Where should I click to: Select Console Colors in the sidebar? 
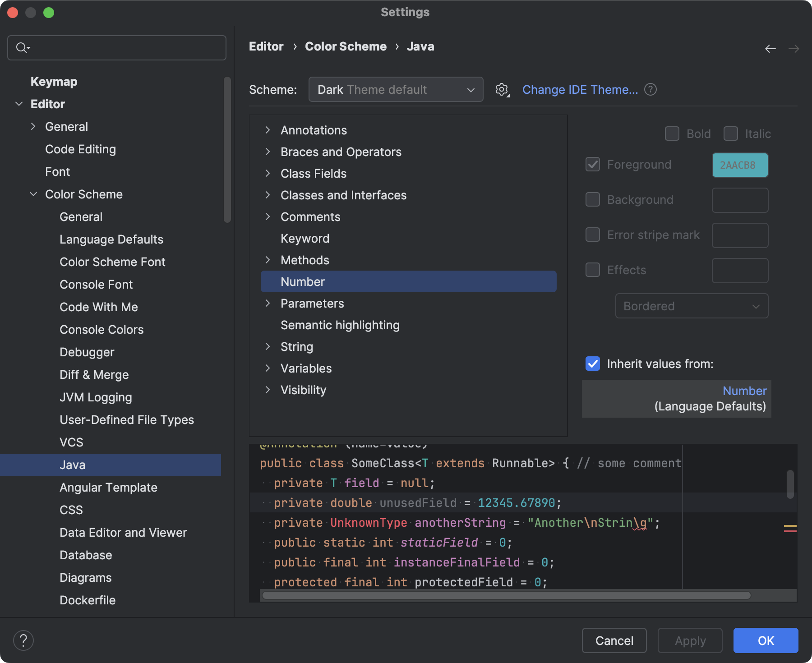[x=101, y=329]
